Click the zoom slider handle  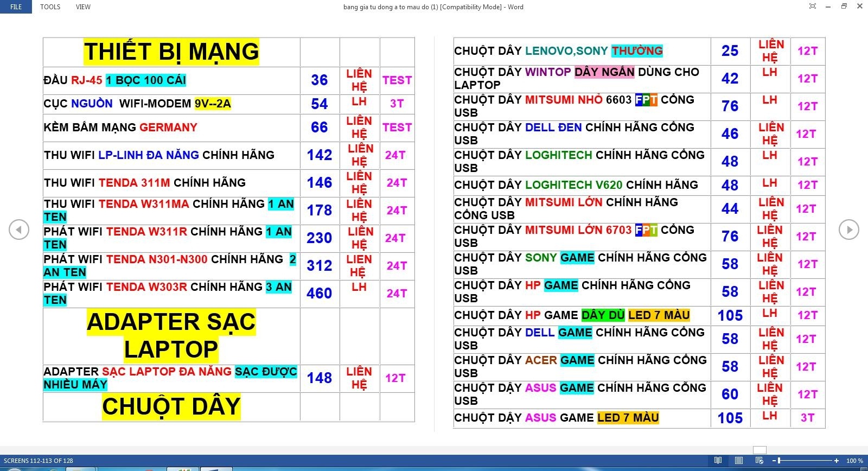[779, 461]
